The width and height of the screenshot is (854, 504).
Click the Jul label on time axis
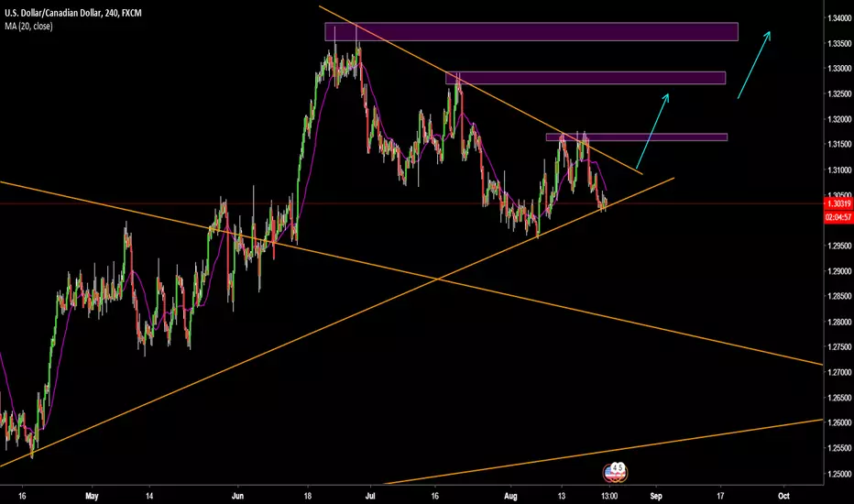pyautogui.click(x=370, y=497)
